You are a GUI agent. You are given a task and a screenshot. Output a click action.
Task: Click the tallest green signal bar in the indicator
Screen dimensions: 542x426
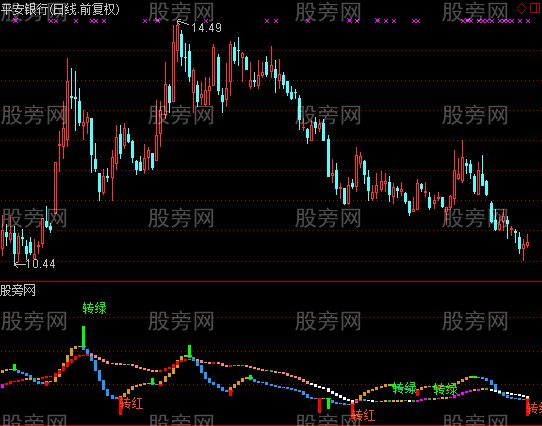(x=83, y=336)
